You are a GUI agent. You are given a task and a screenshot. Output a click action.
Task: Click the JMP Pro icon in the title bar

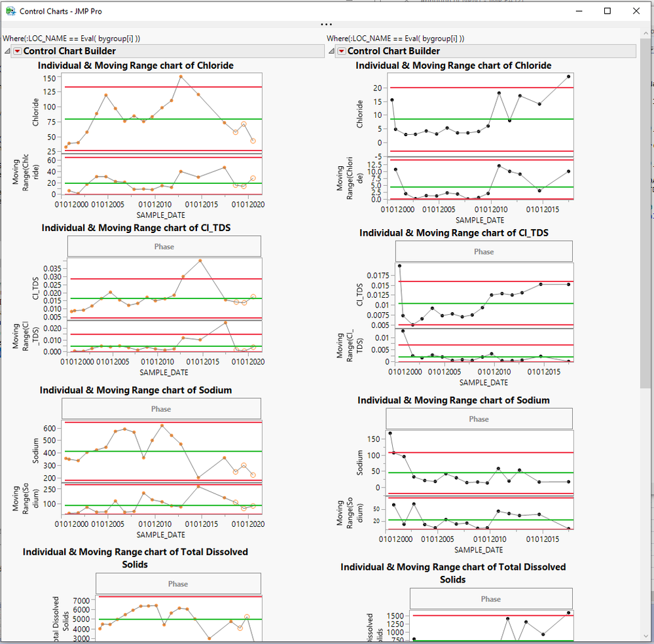coord(10,11)
